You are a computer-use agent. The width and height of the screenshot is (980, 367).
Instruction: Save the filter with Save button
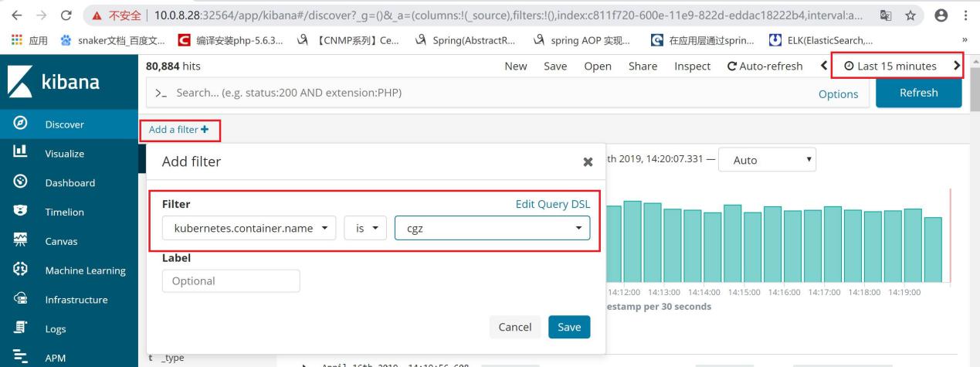pos(569,327)
